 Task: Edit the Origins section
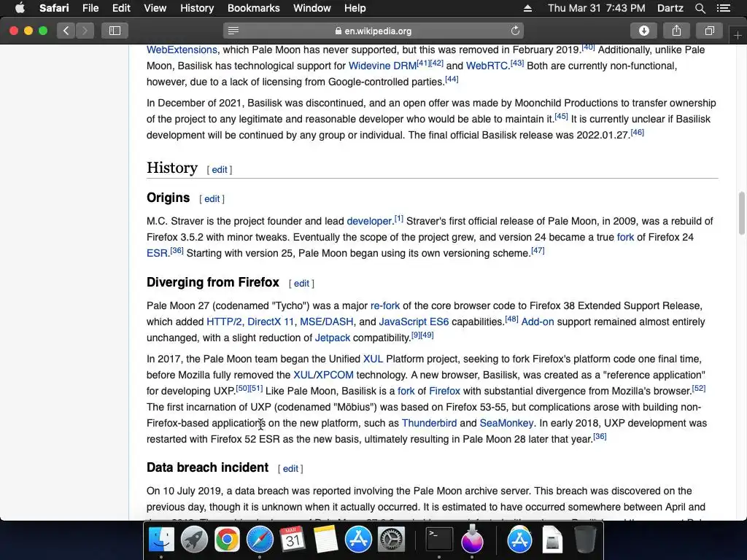[212, 199]
